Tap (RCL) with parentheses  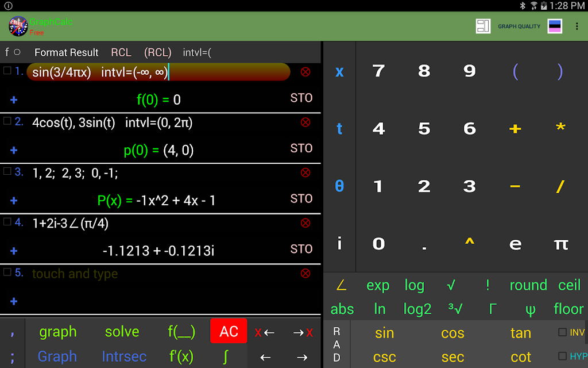click(157, 52)
